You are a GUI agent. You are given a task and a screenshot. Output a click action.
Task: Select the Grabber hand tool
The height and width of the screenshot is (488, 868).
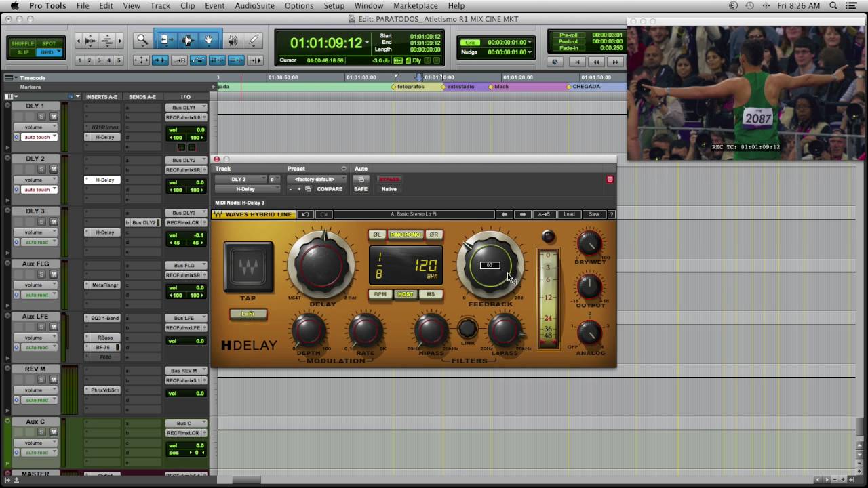point(209,41)
